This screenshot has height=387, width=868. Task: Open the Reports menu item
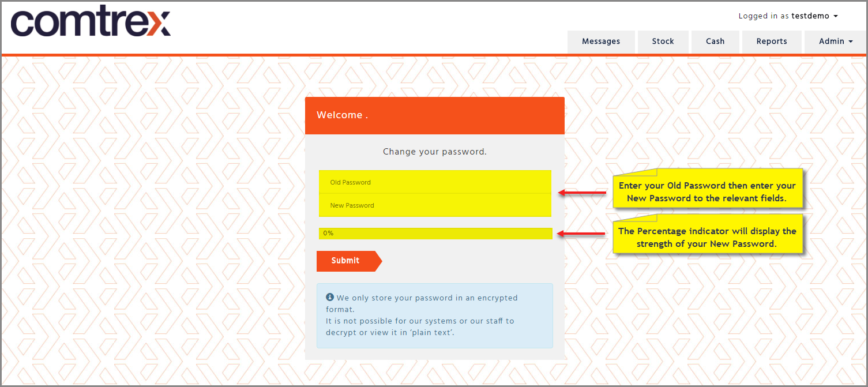coord(772,42)
